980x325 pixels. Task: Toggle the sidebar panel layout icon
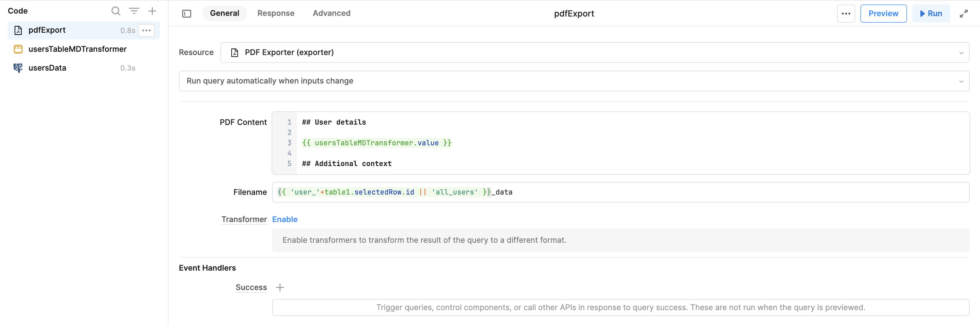click(x=186, y=14)
